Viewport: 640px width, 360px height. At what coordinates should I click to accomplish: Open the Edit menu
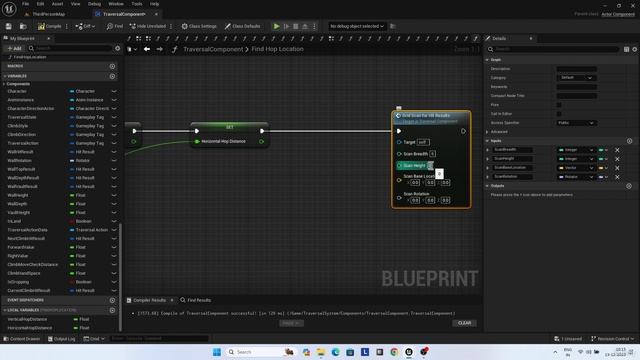[x=40, y=4]
